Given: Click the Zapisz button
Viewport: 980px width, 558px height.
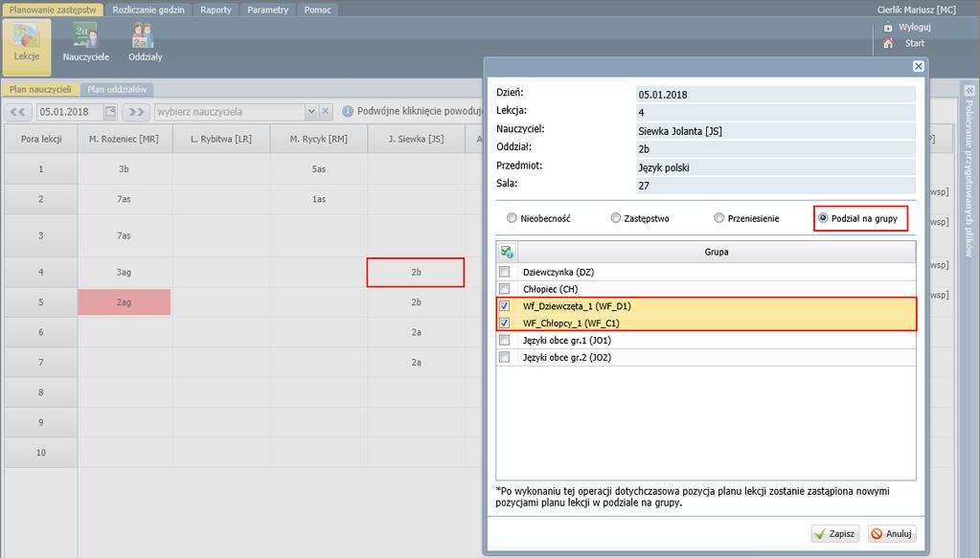Looking at the screenshot, I should tap(835, 534).
